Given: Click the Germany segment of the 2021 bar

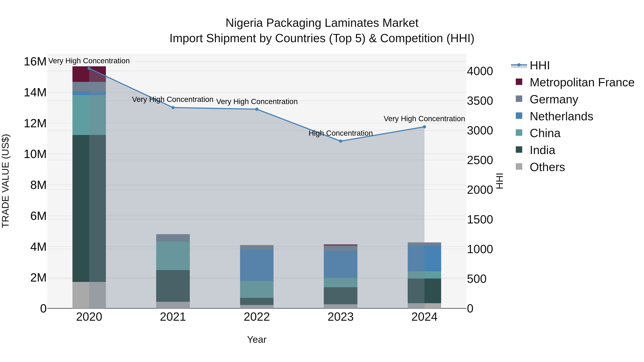Looking at the screenshot, I should click(173, 238).
